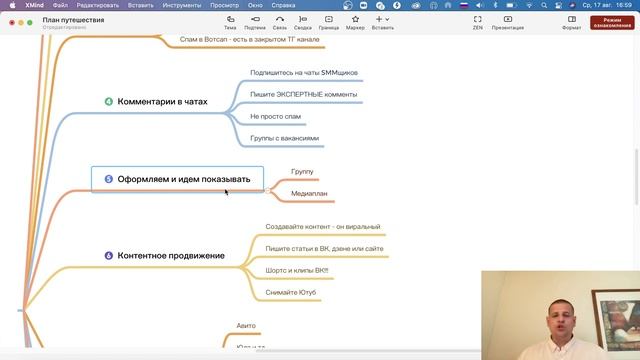Click the Siri icon in menu bar
Viewport: 640px width, 360px height.
click(x=572, y=5)
